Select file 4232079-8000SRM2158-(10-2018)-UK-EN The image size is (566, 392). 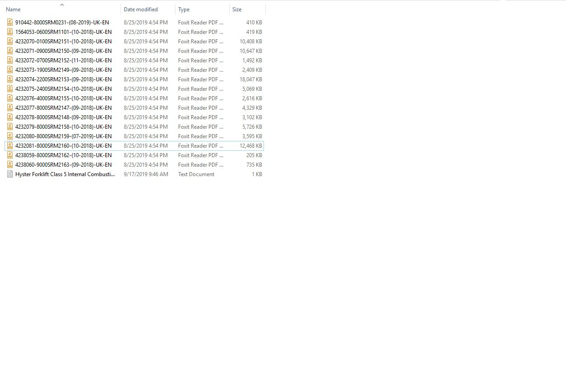pyautogui.click(x=63, y=126)
